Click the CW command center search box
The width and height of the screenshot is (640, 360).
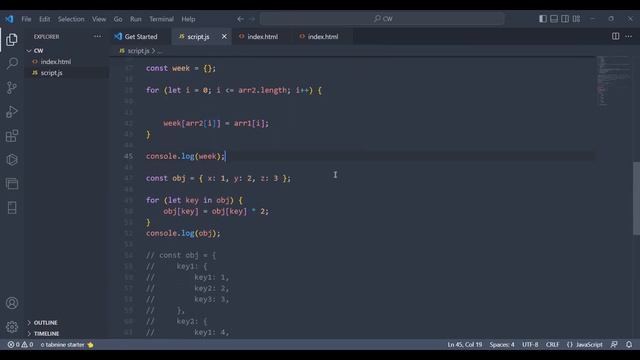(382, 19)
